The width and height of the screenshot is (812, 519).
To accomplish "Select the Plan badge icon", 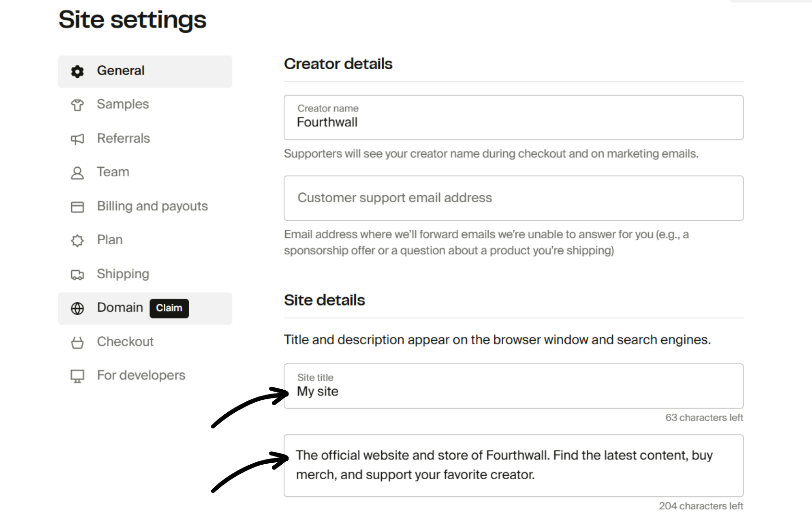I will tap(77, 240).
